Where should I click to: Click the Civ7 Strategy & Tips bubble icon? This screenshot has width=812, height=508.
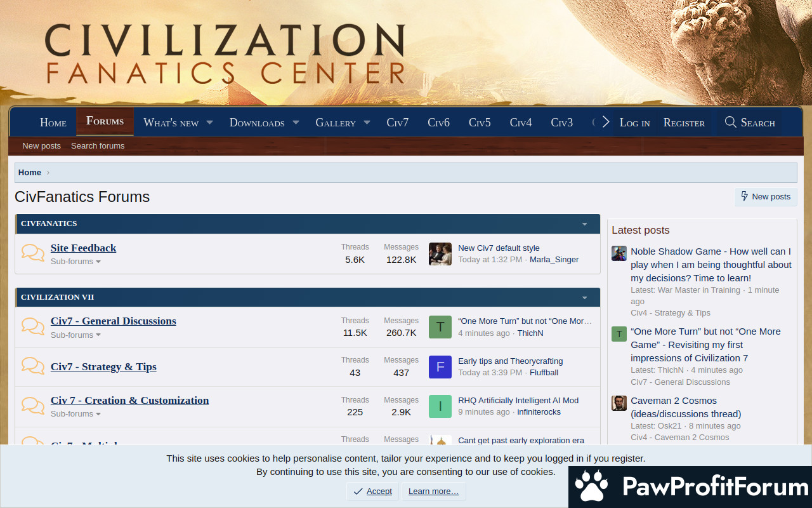point(33,366)
